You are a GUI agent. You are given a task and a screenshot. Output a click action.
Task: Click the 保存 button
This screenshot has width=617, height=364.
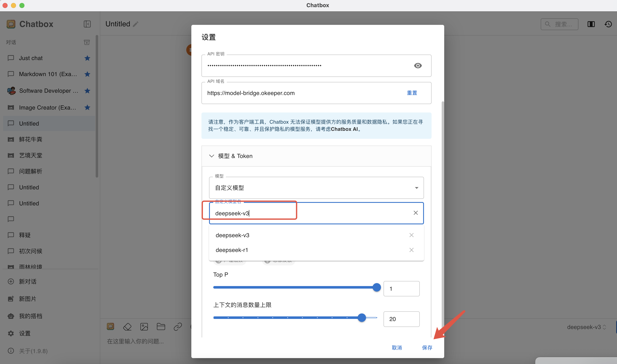pyautogui.click(x=427, y=348)
